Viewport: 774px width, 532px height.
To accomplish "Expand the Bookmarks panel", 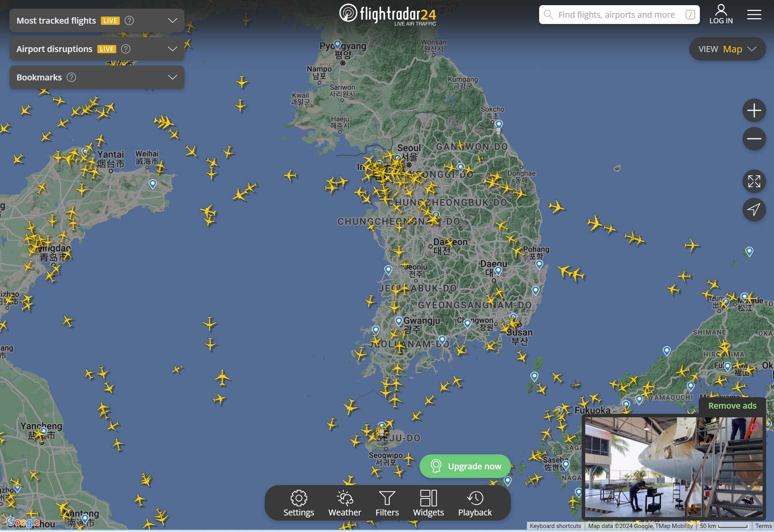I will coord(172,77).
